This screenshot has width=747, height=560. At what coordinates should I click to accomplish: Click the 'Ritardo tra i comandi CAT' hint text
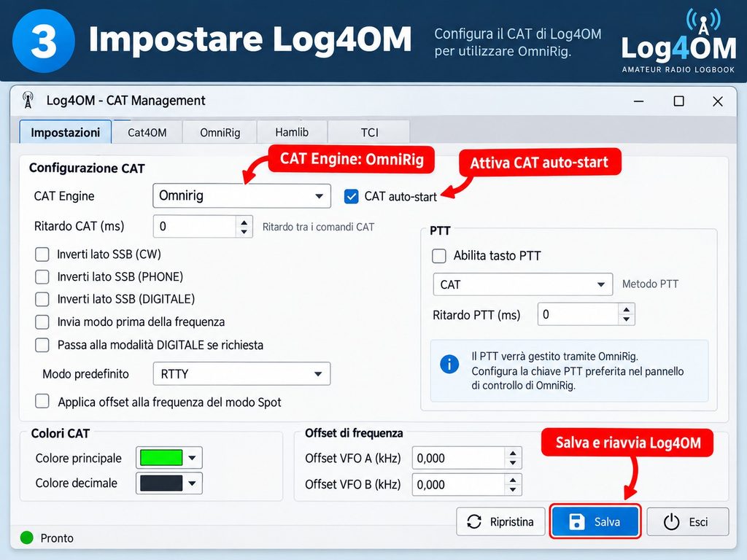coord(318,227)
